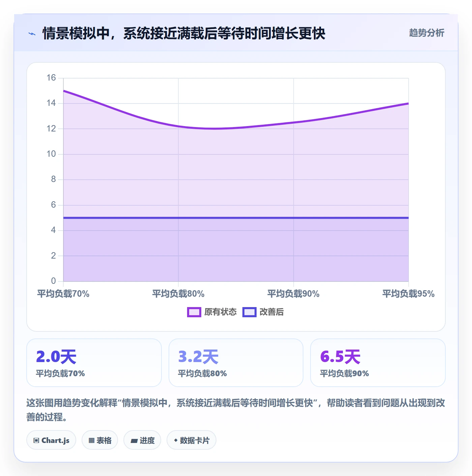This screenshot has height=476, width=472.
Task: Click the 平均负载80% caption under 3.2天
Action: pos(202,374)
